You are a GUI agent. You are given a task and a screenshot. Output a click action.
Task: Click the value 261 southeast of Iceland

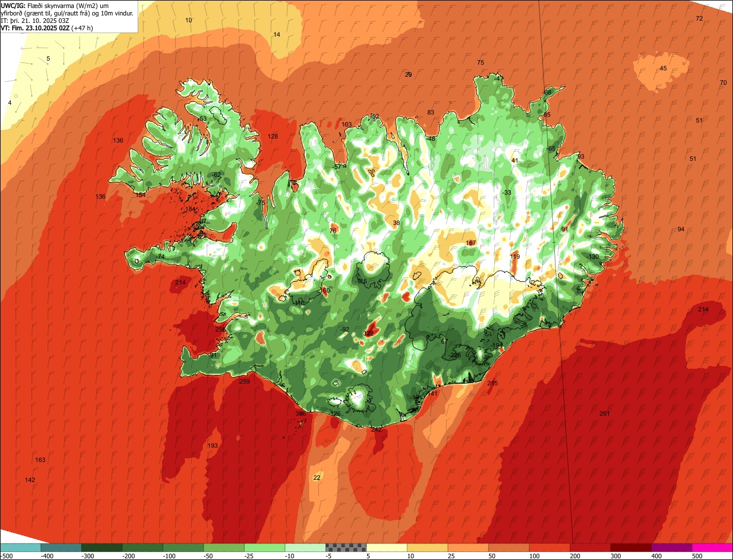tap(605, 413)
